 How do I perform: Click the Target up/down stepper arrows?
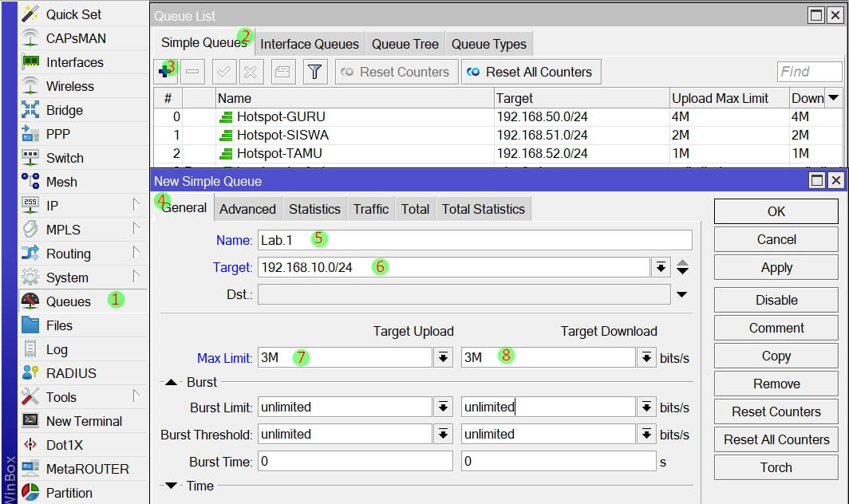[x=682, y=267]
